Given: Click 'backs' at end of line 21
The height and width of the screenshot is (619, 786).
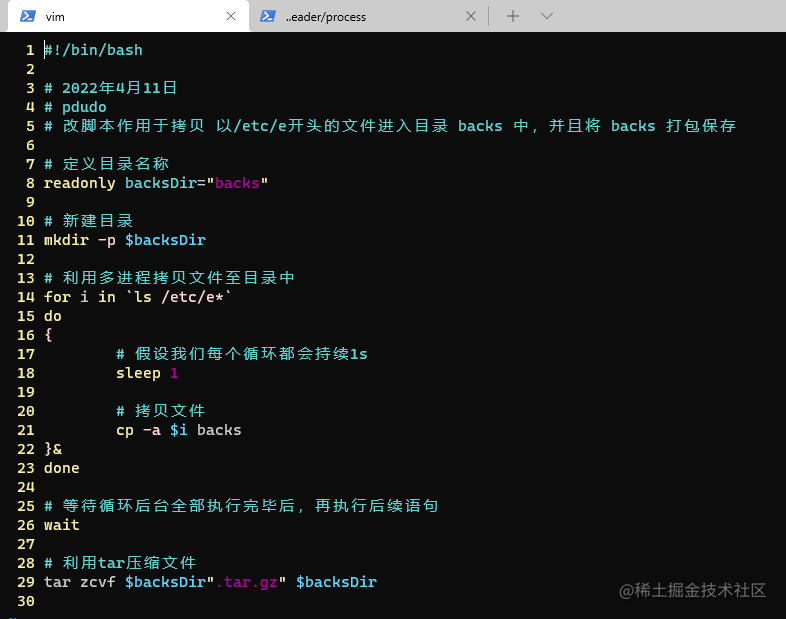Looking at the screenshot, I should (x=219, y=431).
